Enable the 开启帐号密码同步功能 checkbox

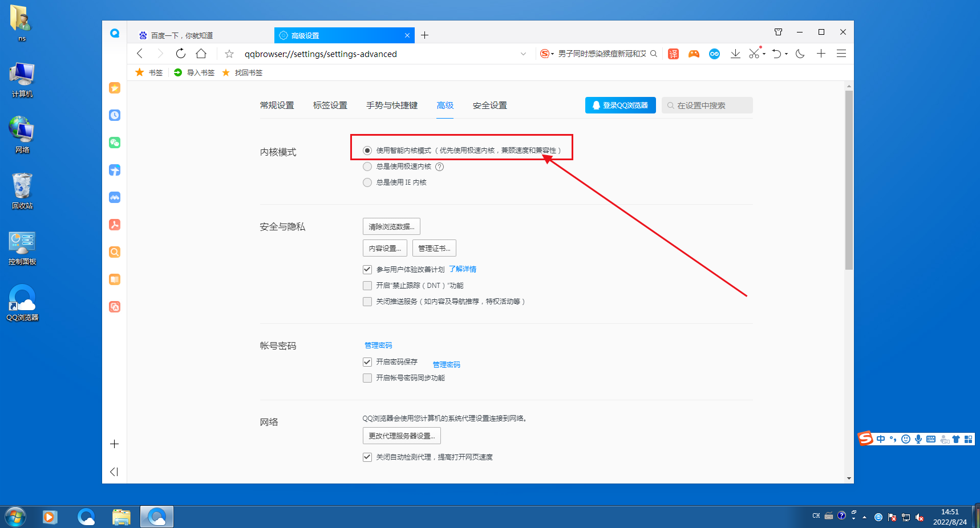click(x=367, y=377)
